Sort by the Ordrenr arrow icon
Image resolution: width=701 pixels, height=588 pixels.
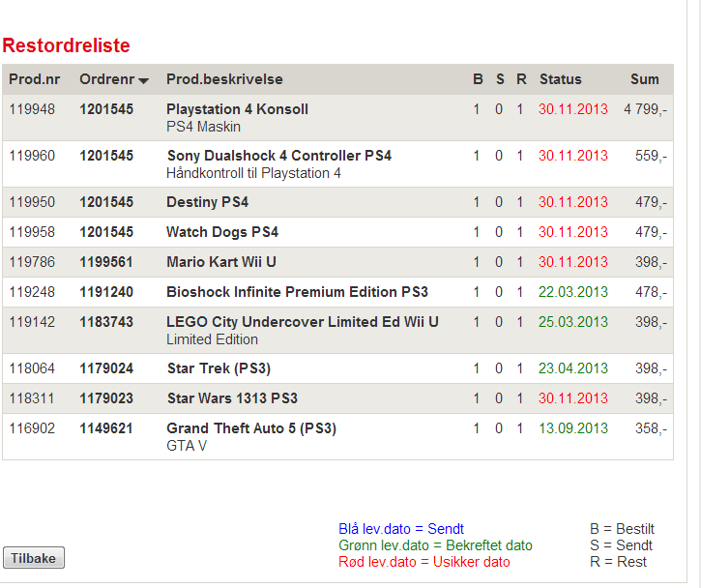pos(143,81)
